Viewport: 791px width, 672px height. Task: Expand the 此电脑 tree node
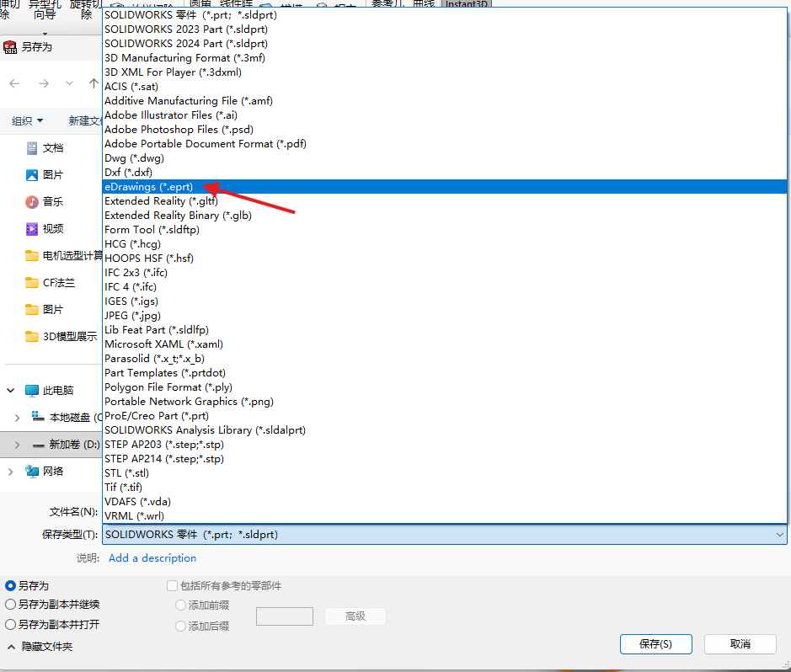(x=11, y=391)
